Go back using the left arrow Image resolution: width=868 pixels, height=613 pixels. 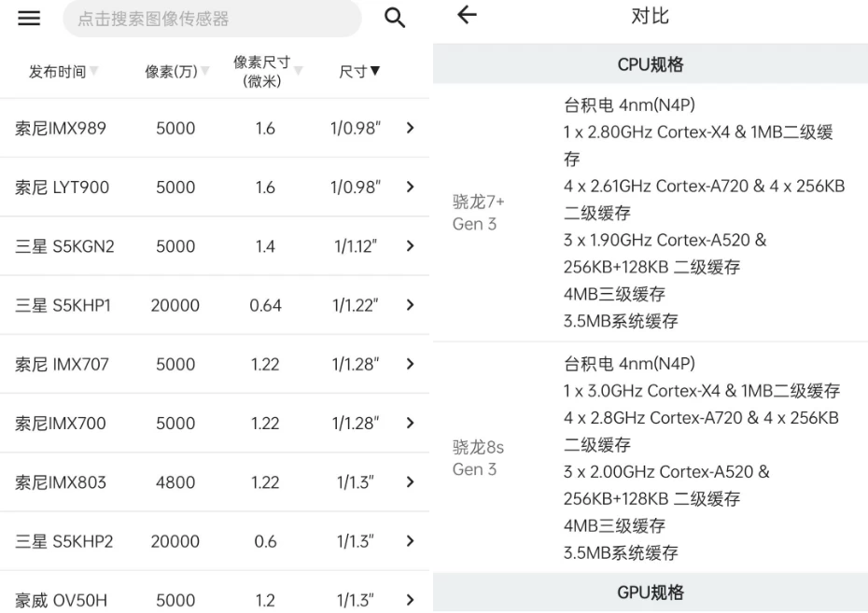pyautogui.click(x=467, y=16)
